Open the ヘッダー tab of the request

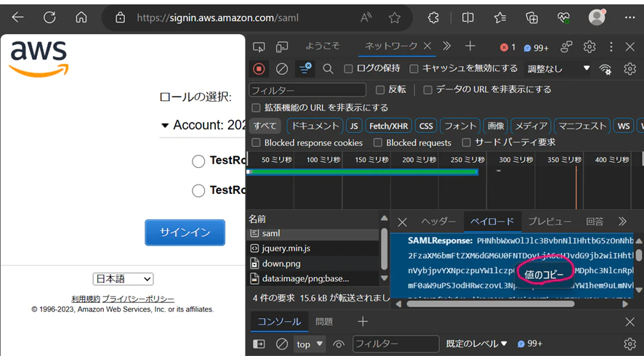438,222
